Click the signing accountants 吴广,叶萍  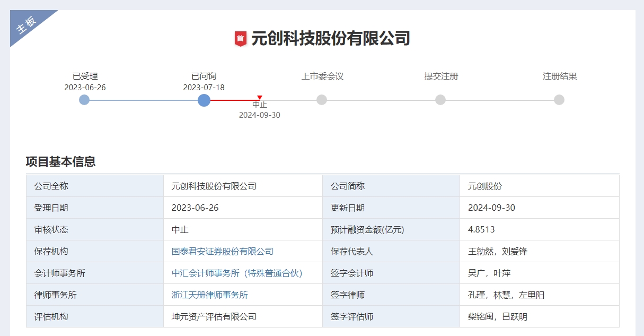pos(540,273)
